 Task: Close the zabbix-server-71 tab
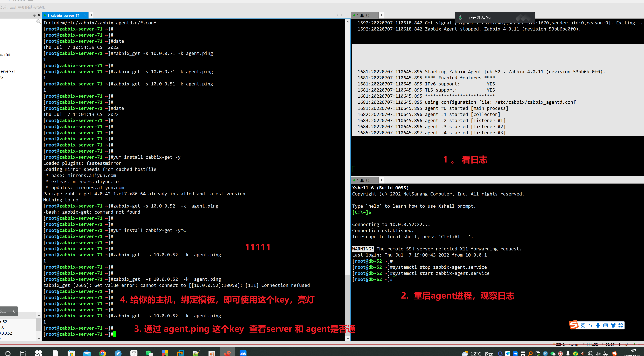[x=85, y=15]
